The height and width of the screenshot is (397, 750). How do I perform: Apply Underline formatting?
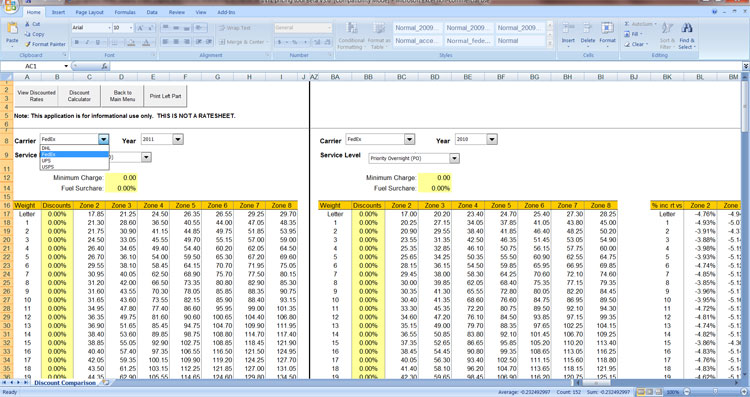tap(98, 43)
